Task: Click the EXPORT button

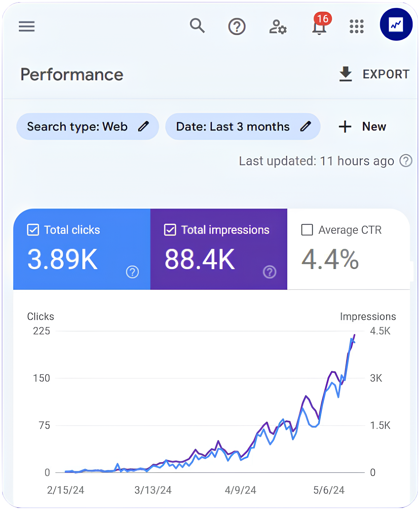Action: [x=374, y=74]
